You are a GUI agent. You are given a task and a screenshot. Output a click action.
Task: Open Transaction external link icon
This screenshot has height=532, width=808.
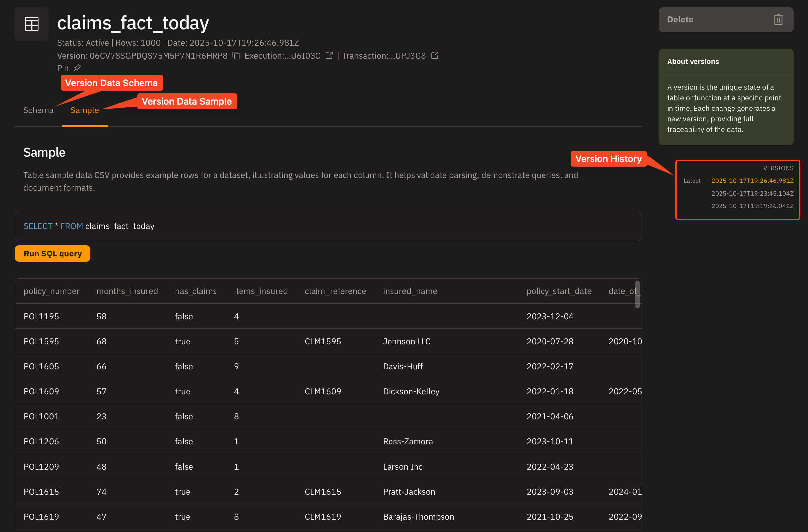435,55
